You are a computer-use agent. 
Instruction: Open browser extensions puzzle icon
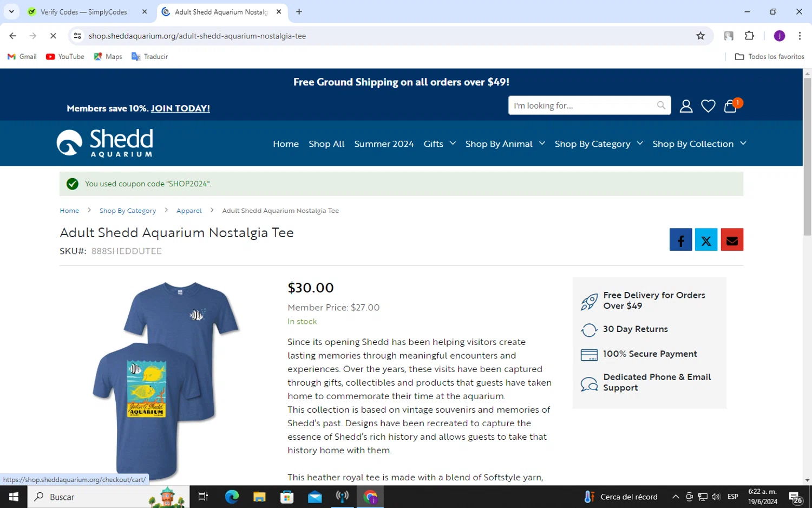click(749, 36)
